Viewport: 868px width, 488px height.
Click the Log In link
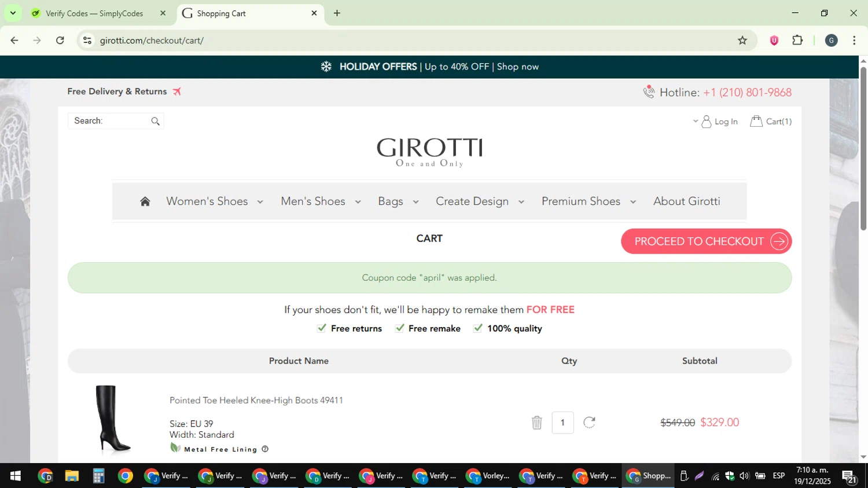726,122
